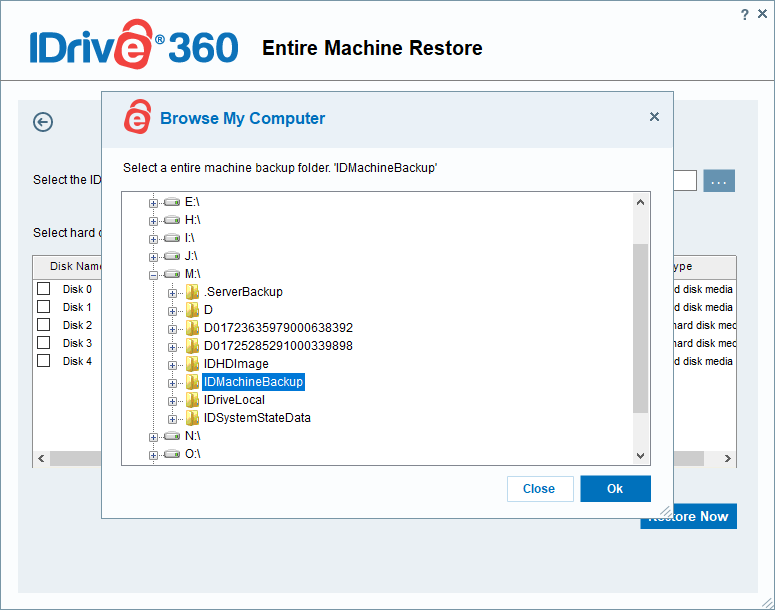Click the folder tree vertical scrollbar thumb
This screenshot has height=610, width=775.
click(x=641, y=328)
